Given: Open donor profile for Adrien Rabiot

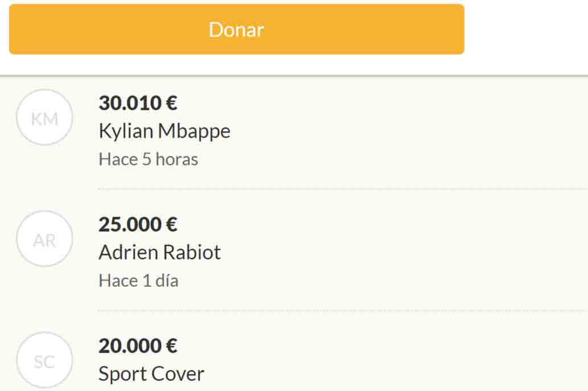Looking at the screenshot, I should 160,252.
